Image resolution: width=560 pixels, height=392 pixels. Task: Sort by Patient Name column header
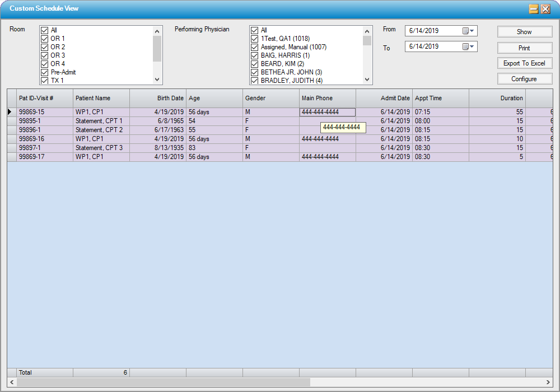101,99
